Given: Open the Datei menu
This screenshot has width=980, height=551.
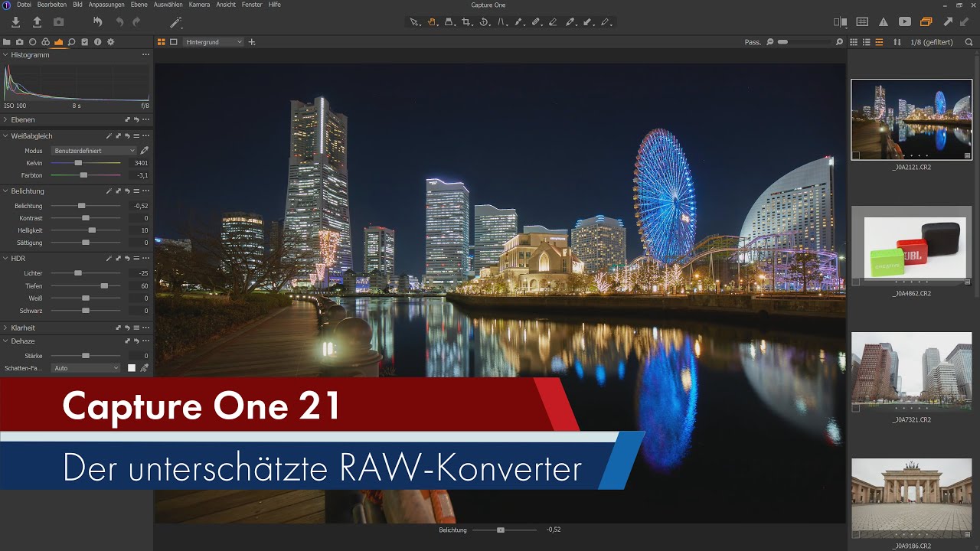Looking at the screenshot, I should (x=24, y=5).
